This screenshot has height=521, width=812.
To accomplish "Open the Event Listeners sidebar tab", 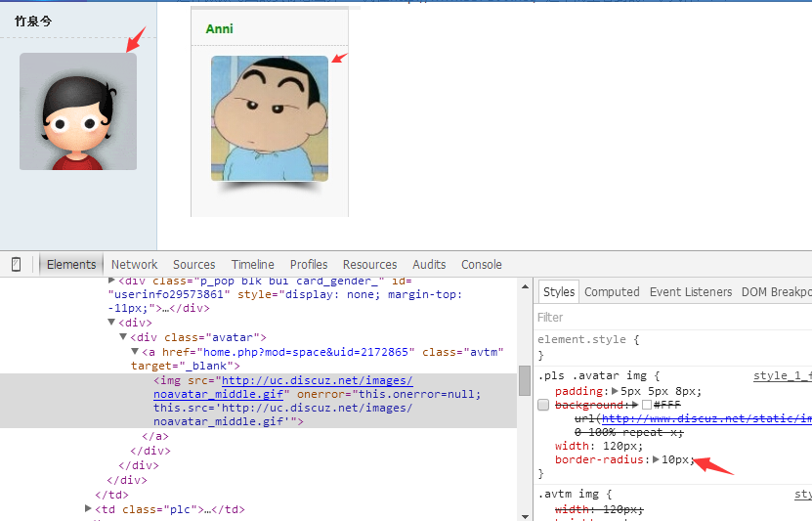I will 690,292.
